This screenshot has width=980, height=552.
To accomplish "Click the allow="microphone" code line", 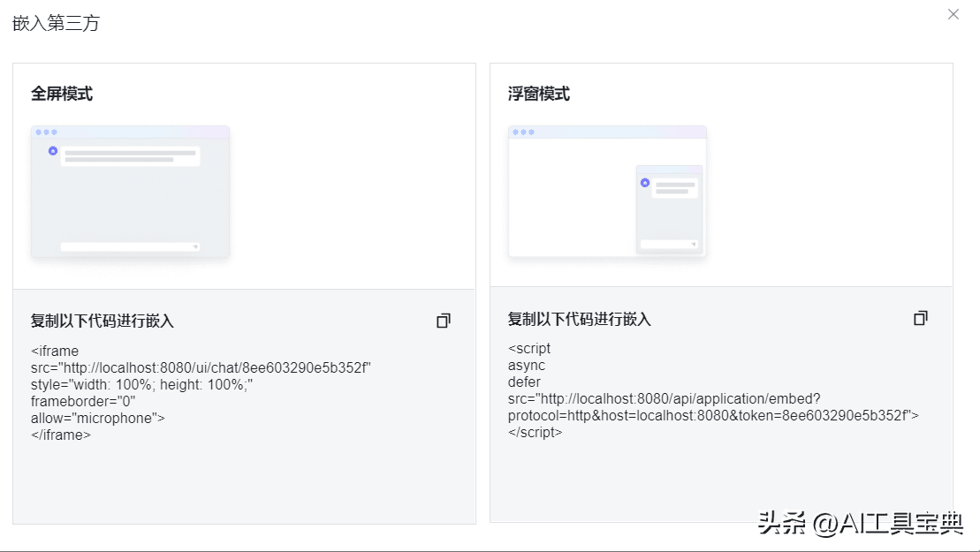I will (x=98, y=418).
